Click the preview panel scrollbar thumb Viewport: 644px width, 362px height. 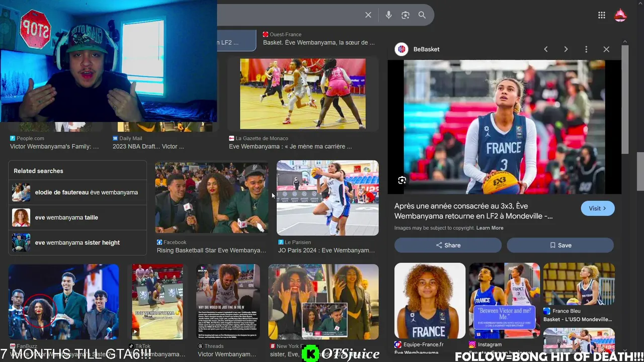[625, 100]
